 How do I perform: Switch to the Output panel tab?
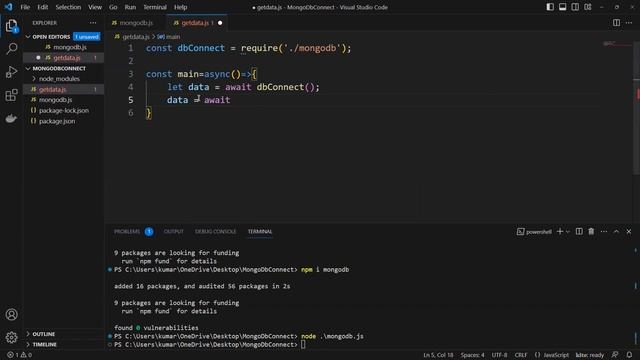[173, 231]
